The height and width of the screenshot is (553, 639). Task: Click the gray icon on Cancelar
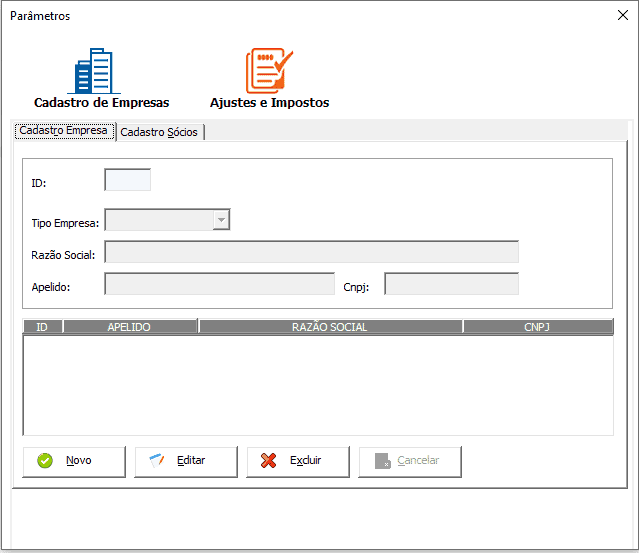pos(383,461)
